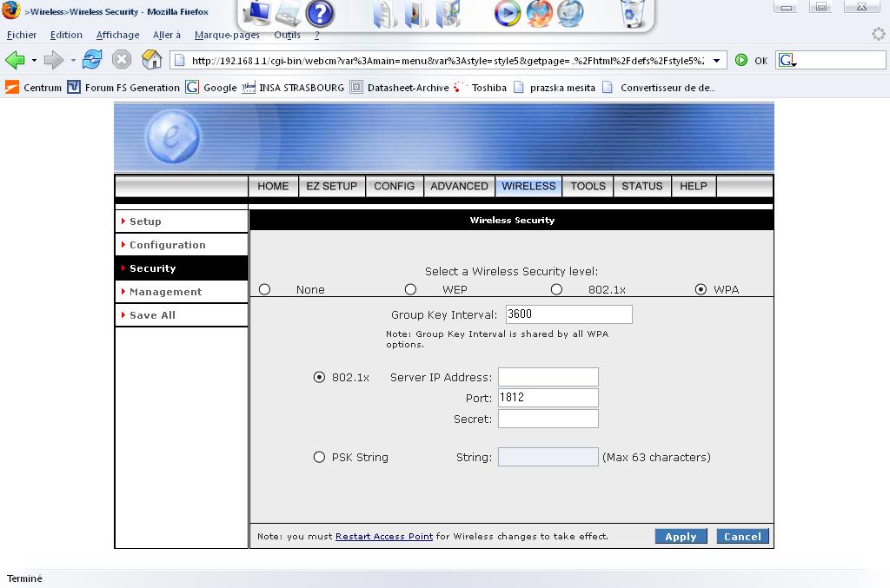Select the None security level radio
The width and height of the screenshot is (890, 588).
point(264,289)
